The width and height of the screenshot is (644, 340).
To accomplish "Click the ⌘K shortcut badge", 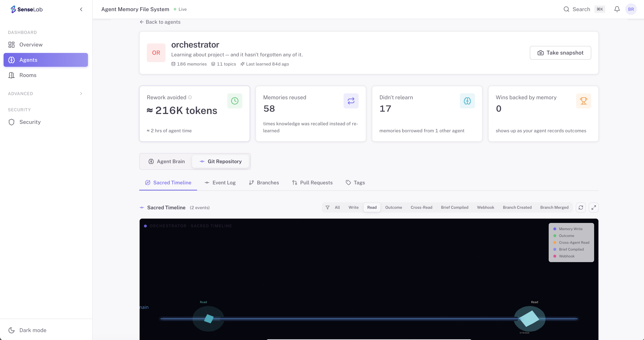I will coord(600,9).
